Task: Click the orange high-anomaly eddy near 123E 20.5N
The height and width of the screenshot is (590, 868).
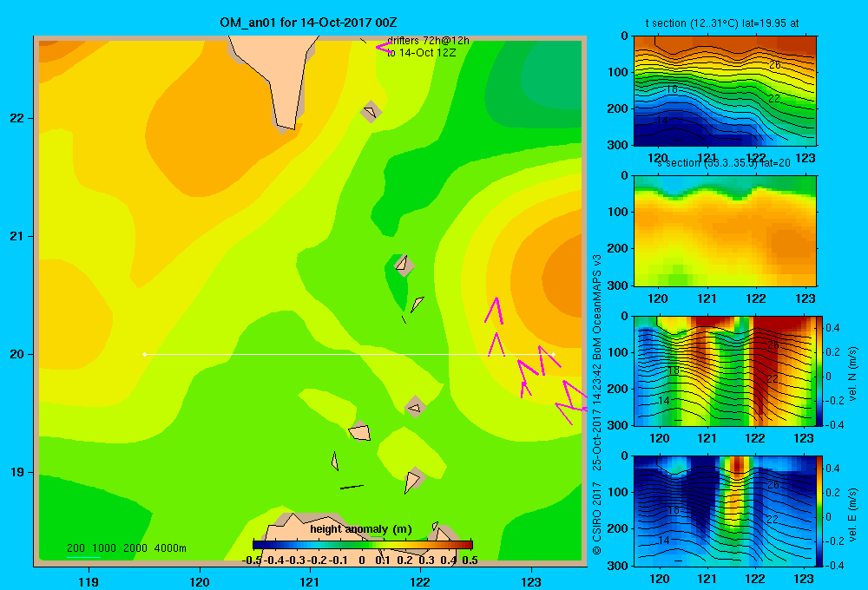Action: (560, 277)
